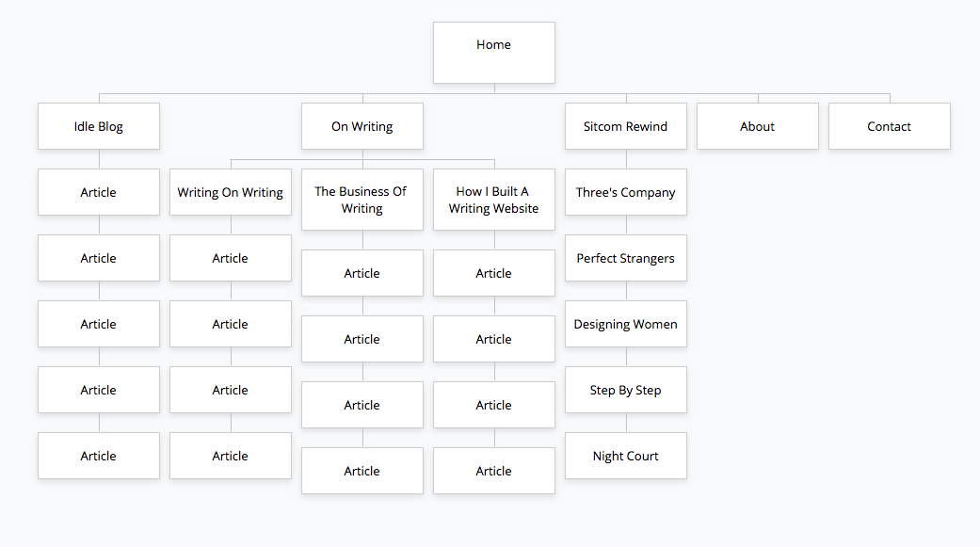Viewport: 980px width, 547px height.
Task: Click the Step By Step box
Action: click(626, 390)
